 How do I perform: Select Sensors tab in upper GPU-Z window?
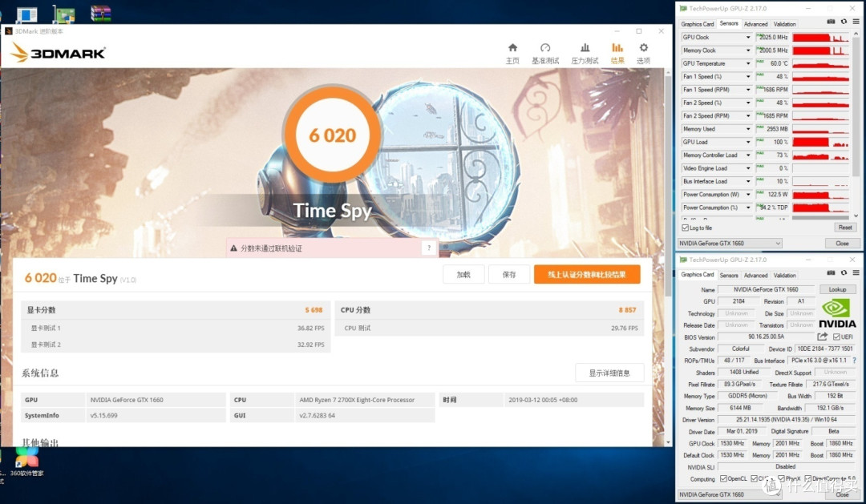pos(728,23)
